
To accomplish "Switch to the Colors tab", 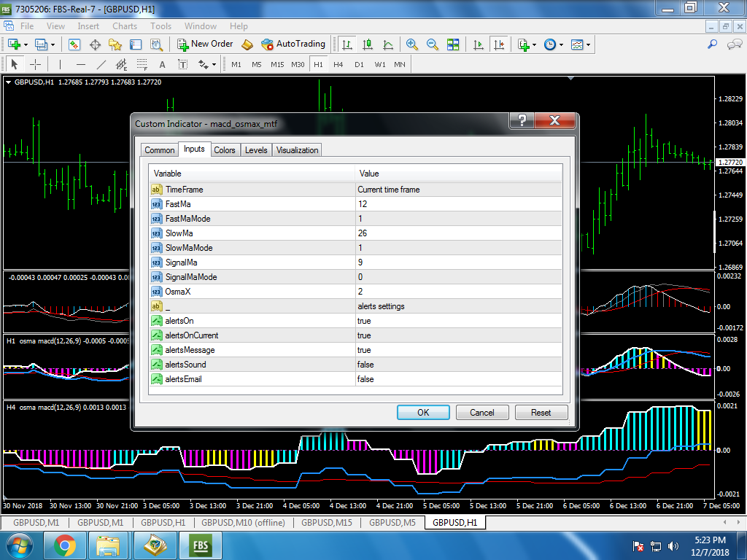I will coord(225,150).
